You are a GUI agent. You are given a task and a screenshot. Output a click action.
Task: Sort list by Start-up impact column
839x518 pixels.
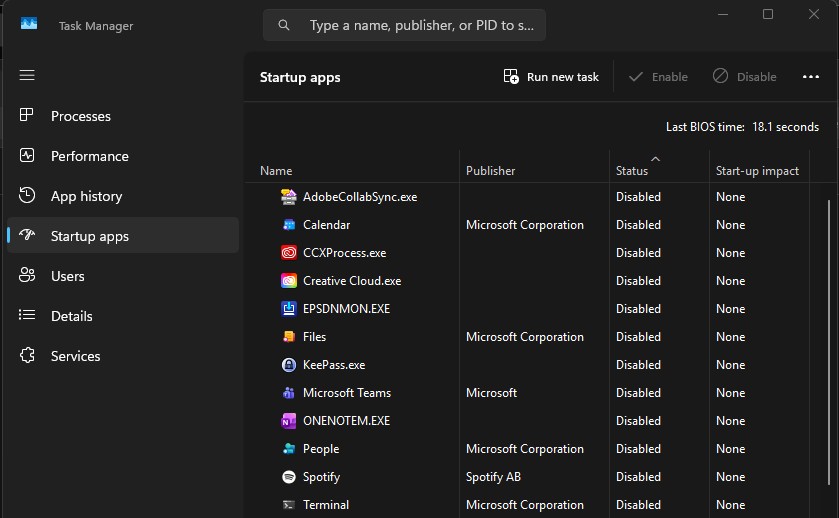pyautogui.click(x=757, y=171)
